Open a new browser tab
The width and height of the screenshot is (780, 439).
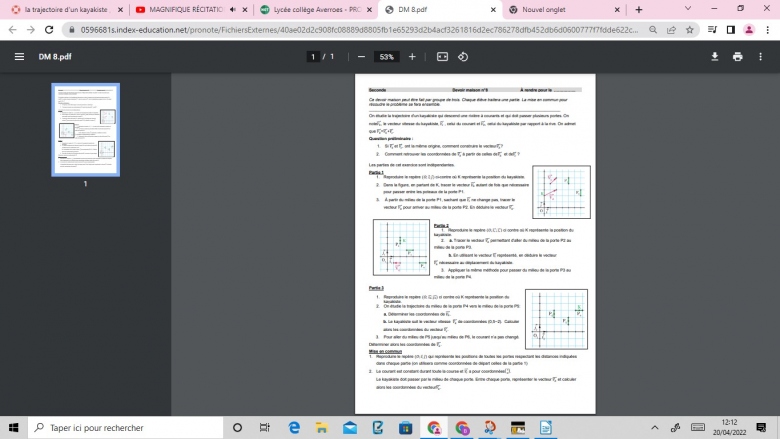tap(639, 9)
